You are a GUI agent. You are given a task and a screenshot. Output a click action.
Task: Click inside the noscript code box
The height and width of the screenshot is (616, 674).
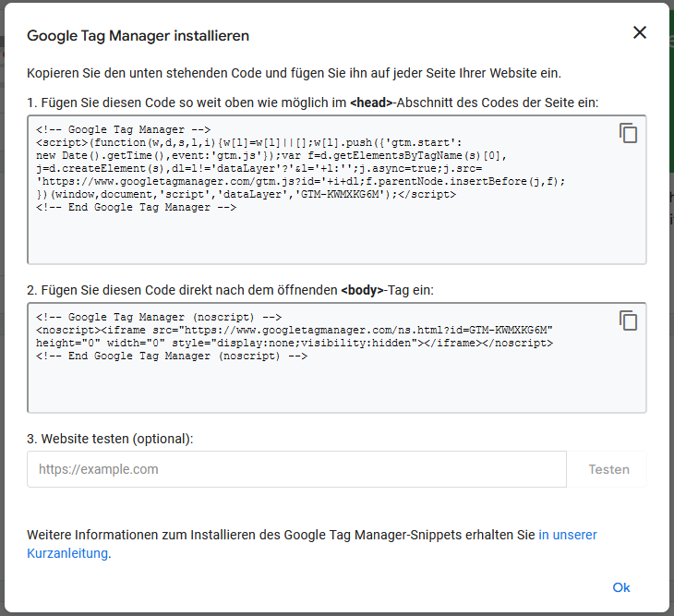click(337, 357)
